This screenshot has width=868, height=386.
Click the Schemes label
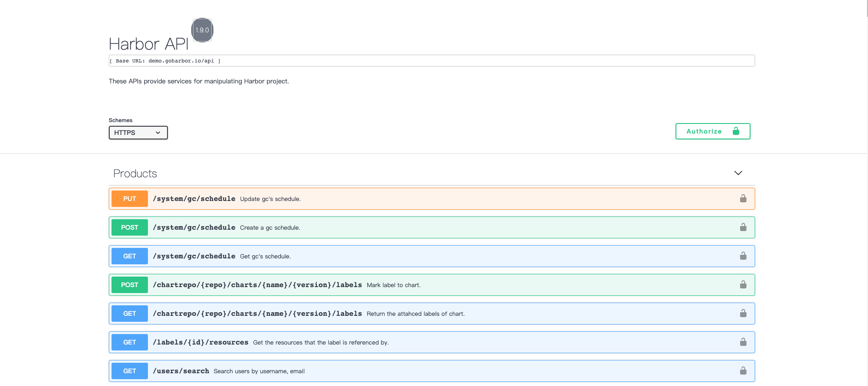click(x=121, y=120)
